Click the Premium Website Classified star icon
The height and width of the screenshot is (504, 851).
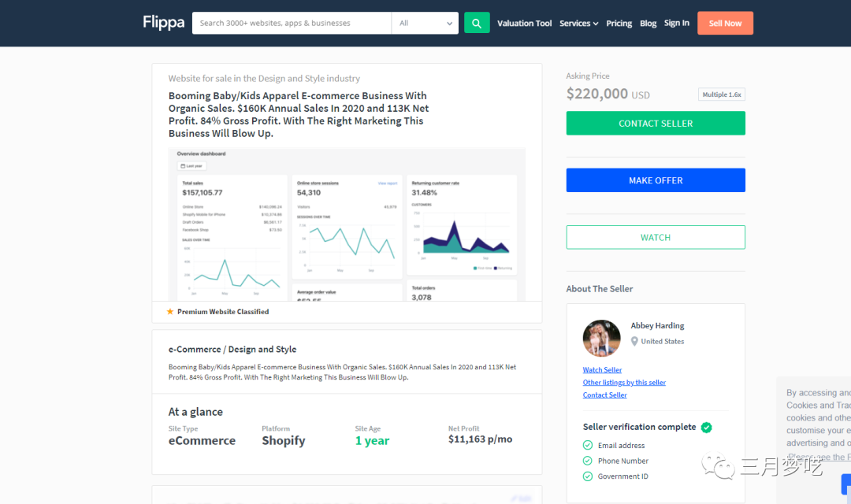click(170, 312)
